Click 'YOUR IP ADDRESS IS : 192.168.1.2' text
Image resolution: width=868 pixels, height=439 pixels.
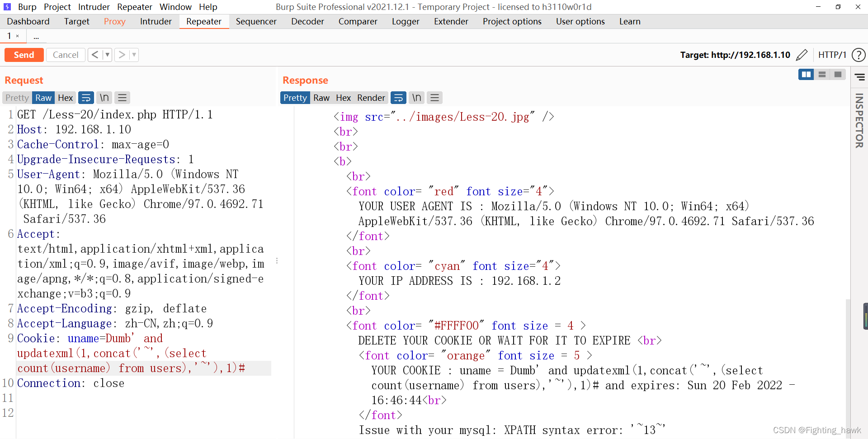point(459,281)
